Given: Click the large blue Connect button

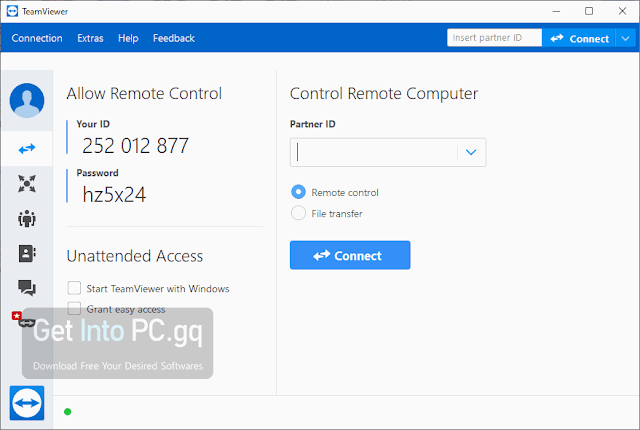Looking at the screenshot, I should [x=350, y=255].
